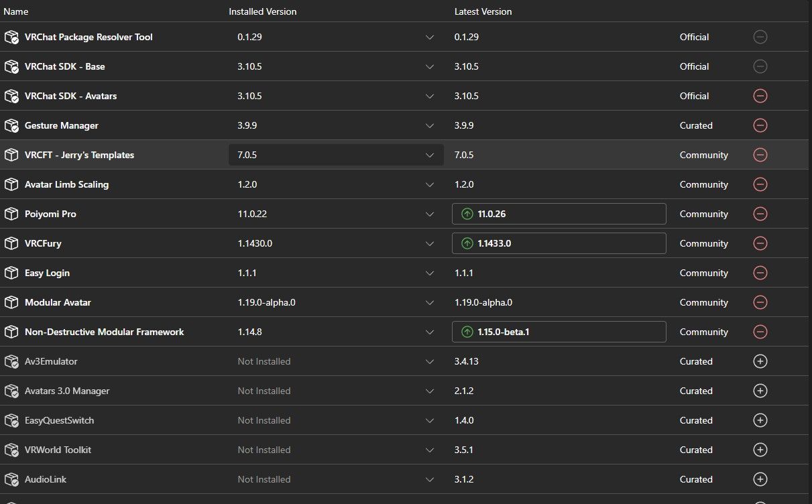Image resolution: width=812 pixels, height=504 pixels.
Task: Add the Av3Emulator package
Action: 760,361
